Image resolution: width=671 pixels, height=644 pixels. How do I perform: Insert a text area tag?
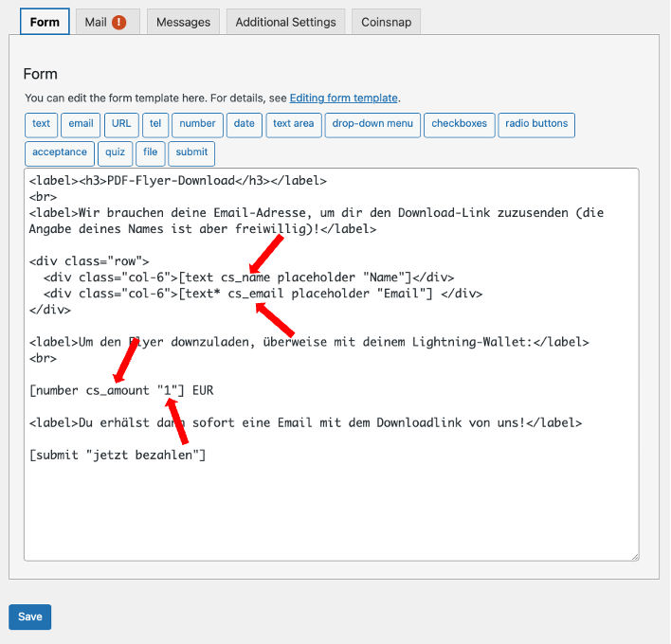click(294, 124)
